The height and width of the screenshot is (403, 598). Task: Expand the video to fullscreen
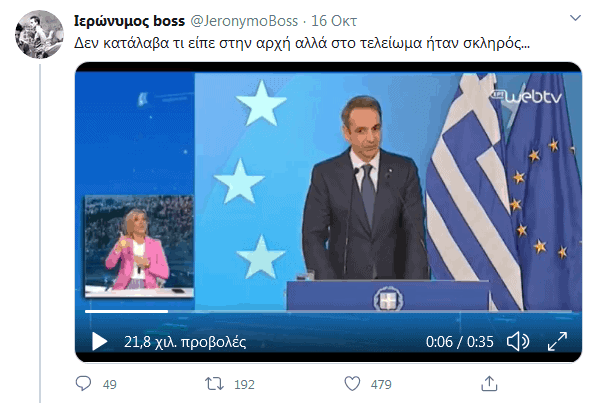(x=557, y=341)
